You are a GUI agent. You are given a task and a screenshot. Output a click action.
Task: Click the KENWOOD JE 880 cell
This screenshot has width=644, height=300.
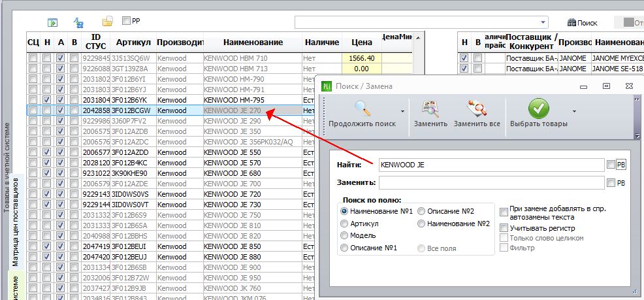tap(253, 257)
